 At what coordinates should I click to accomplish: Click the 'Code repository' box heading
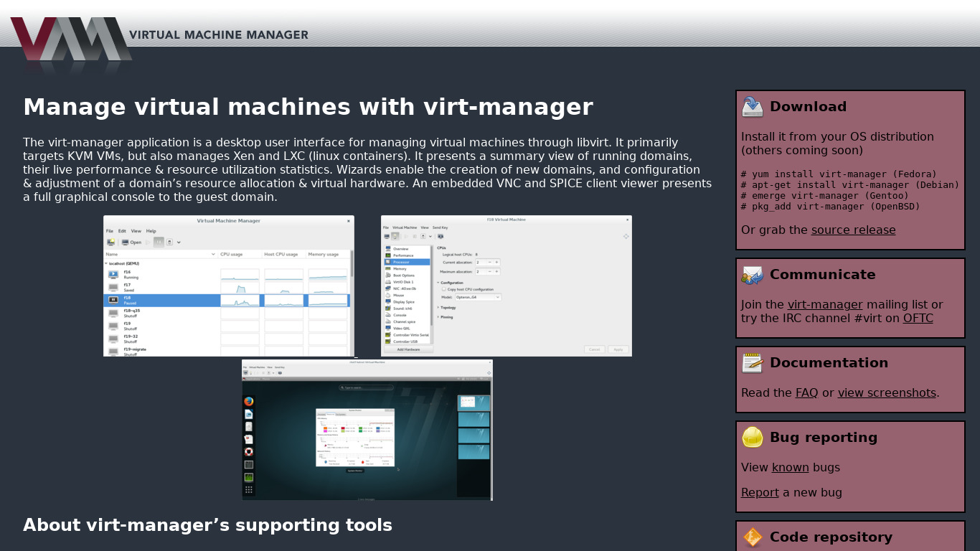(831, 537)
